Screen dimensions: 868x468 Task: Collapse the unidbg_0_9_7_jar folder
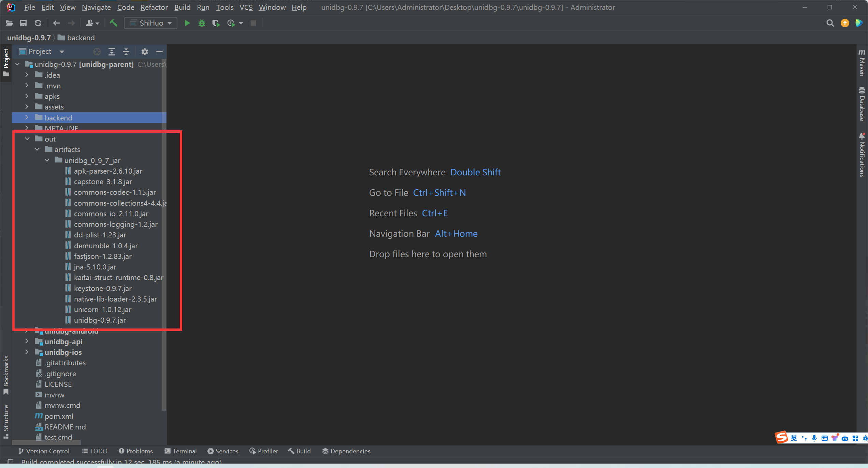click(47, 160)
